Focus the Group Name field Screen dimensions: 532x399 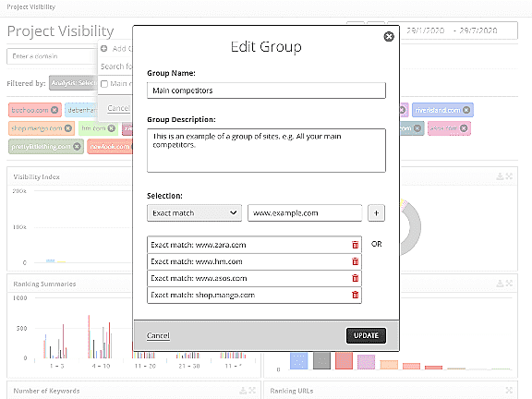coord(266,91)
